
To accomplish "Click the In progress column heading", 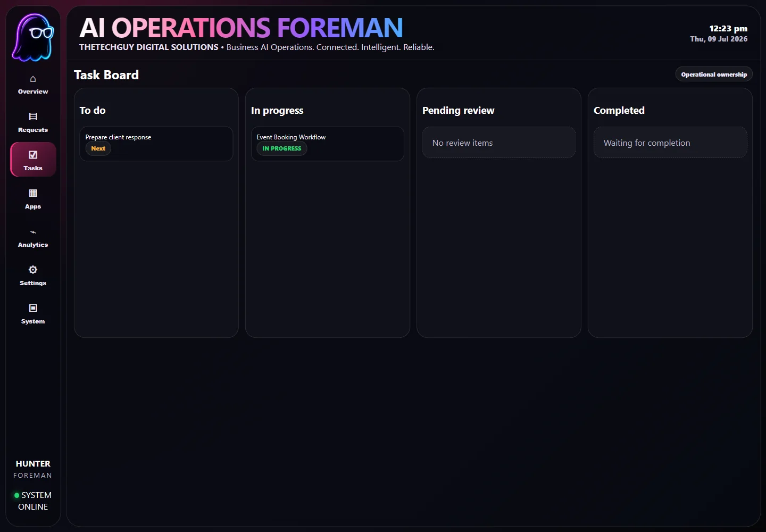I will (277, 111).
